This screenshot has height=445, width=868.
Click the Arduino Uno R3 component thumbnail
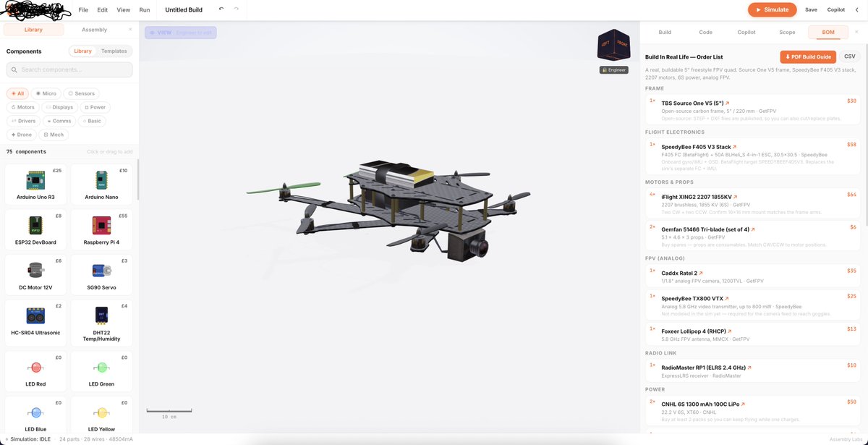(35, 179)
